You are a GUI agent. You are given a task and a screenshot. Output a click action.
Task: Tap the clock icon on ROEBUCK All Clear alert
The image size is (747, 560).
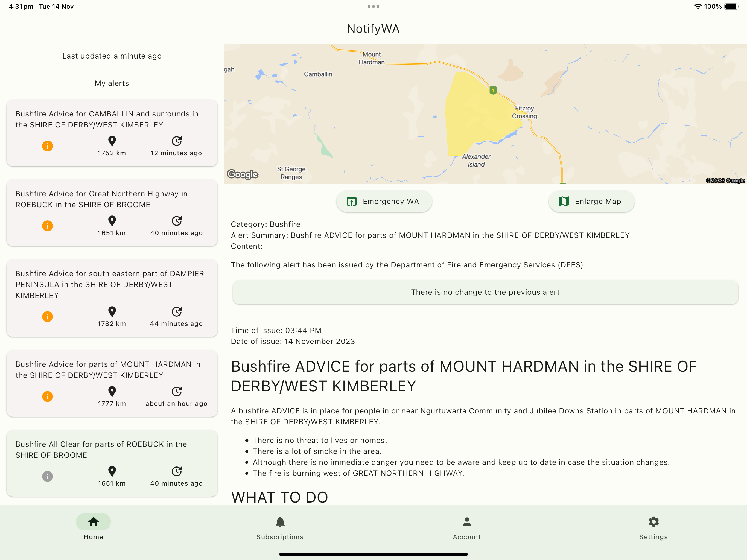point(176,471)
